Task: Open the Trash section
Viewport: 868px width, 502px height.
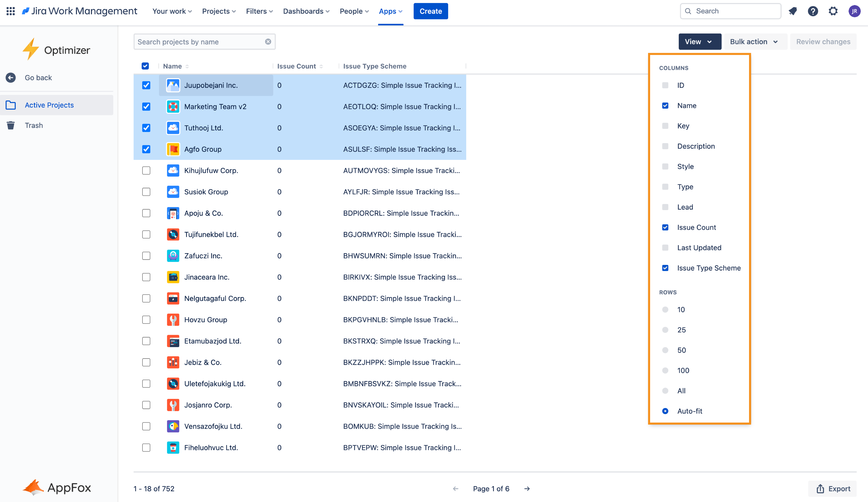Action: pos(34,125)
